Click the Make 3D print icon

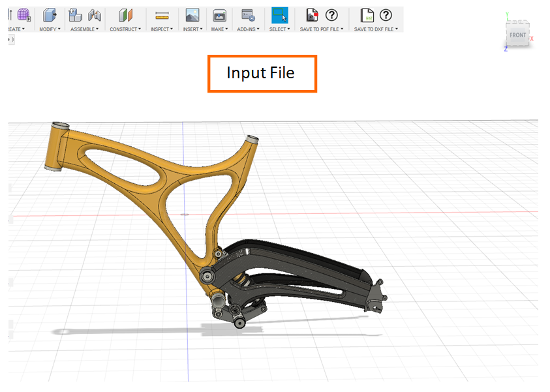(x=219, y=15)
